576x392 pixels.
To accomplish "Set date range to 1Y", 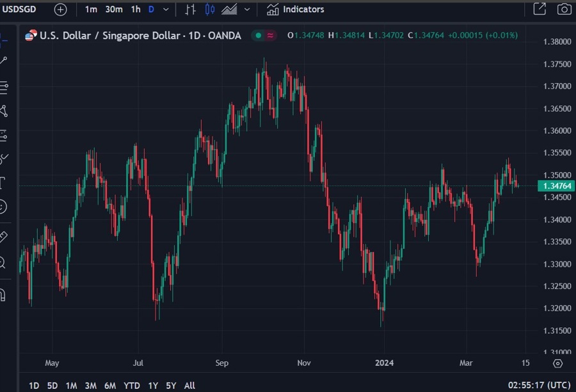I will 153,386.
